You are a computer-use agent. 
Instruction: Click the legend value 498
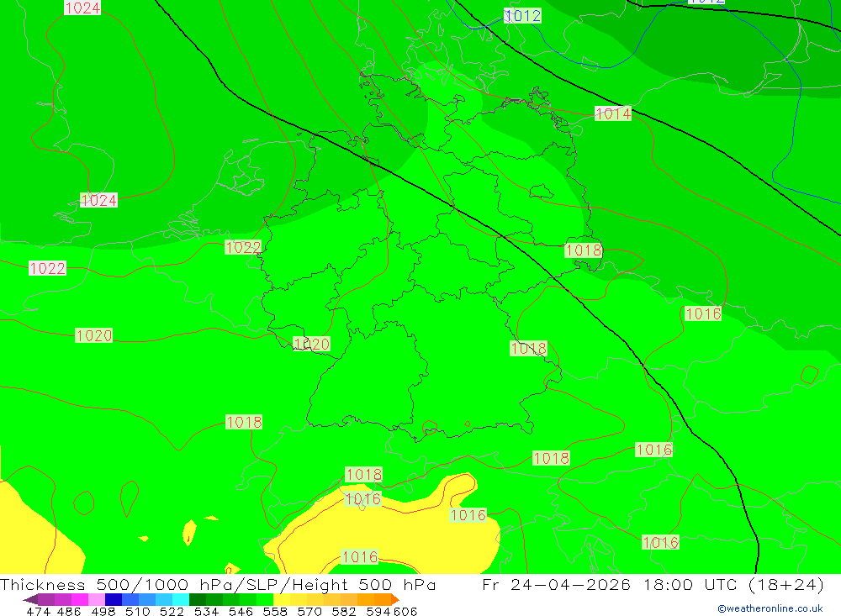click(103, 612)
